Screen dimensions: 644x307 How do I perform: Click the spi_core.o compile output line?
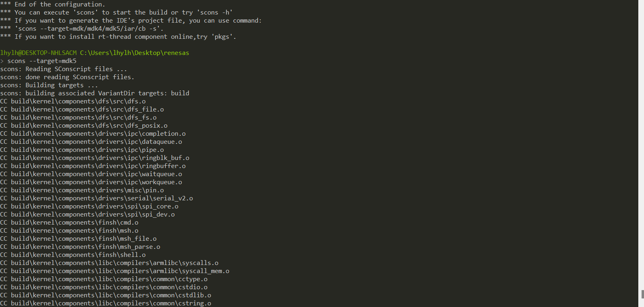89,206
